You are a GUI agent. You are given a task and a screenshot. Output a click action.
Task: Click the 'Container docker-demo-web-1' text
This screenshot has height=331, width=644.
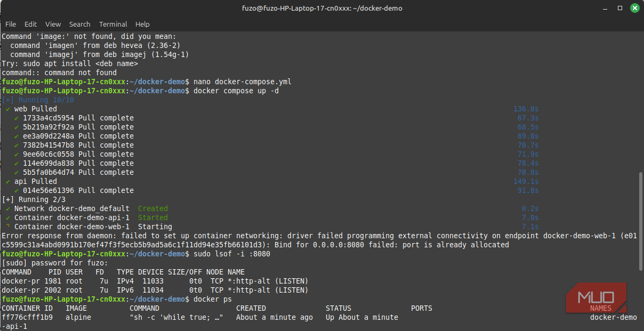click(x=72, y=227)
